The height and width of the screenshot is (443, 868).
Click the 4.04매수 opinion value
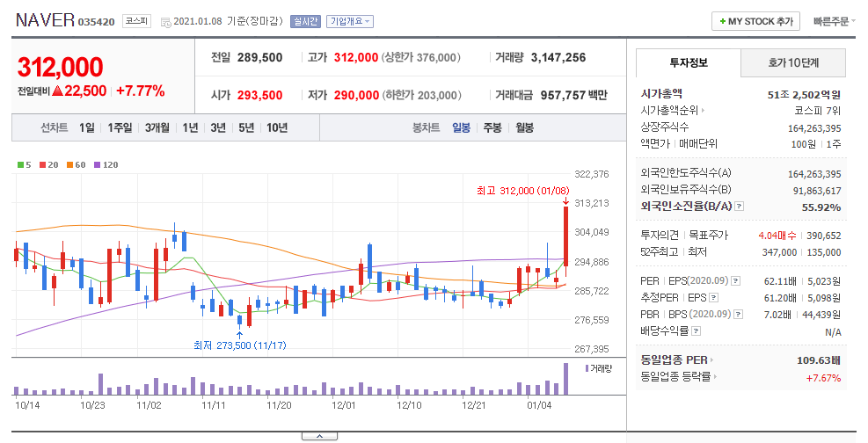777,236
